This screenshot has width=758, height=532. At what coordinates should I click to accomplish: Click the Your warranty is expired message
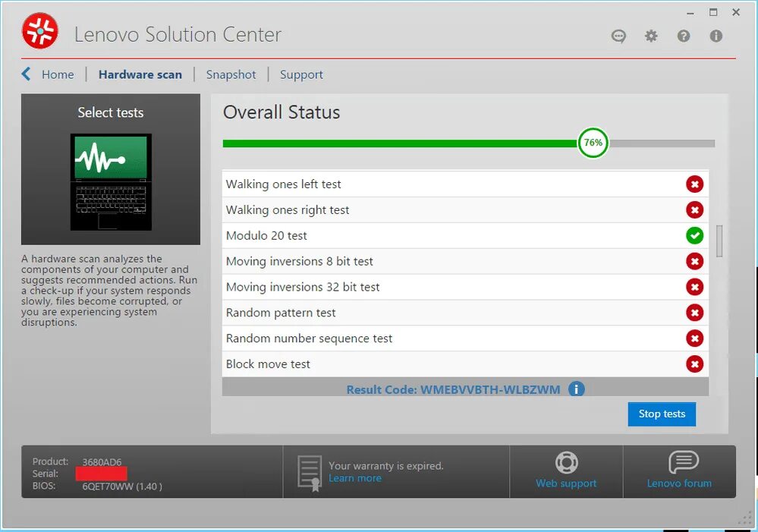[385, 466]
